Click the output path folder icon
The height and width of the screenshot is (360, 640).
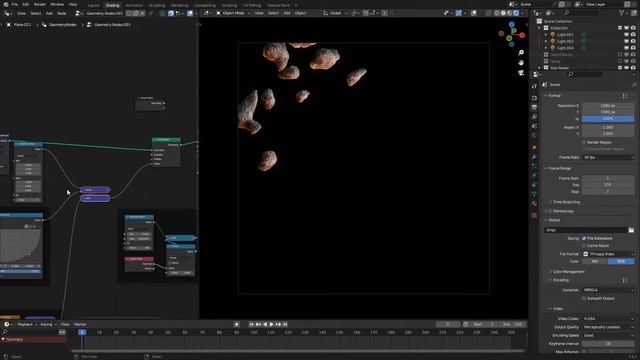pyautogui.click(x=631, y=230)
